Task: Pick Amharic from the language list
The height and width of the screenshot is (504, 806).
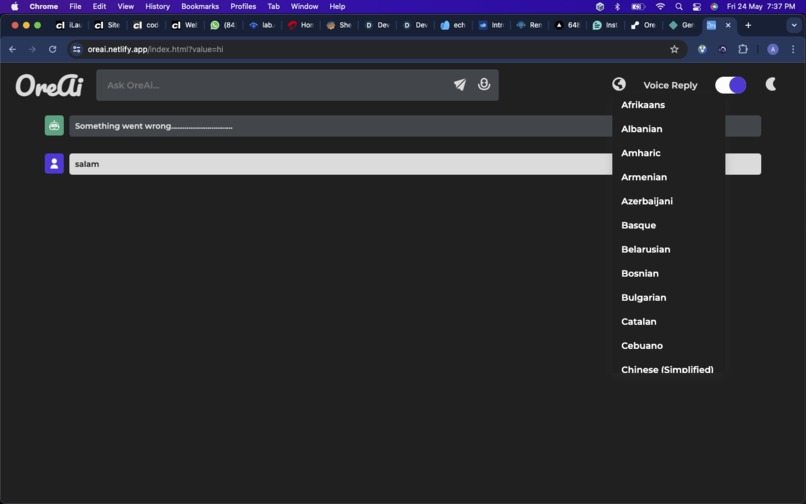Action: click(x=640, y=153)
